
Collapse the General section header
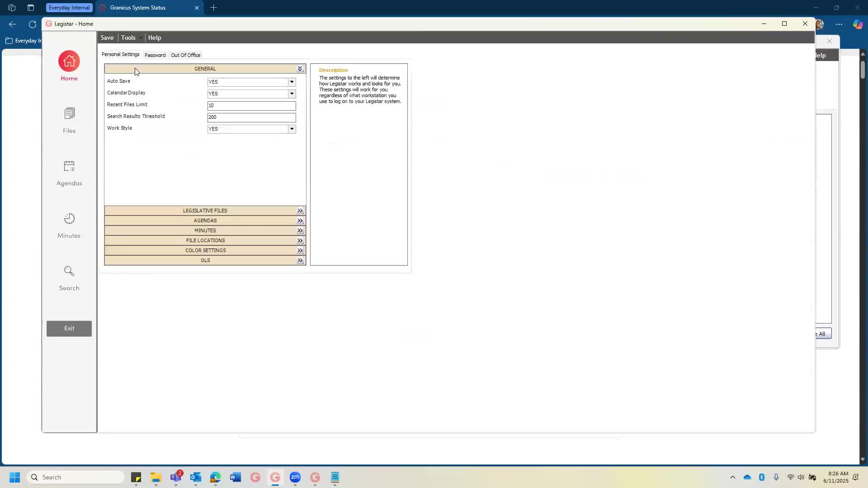(x=300, y=69)
